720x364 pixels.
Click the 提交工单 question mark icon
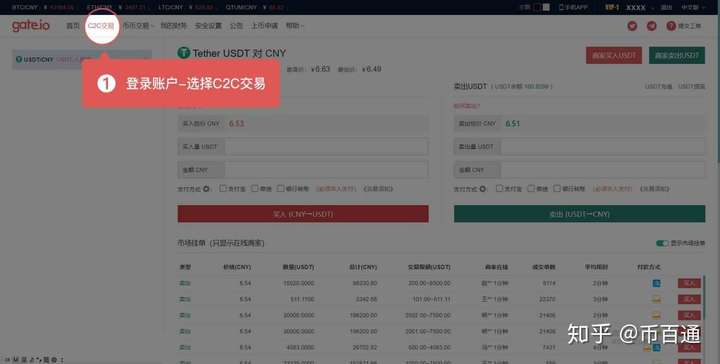(x=671, y=26)
